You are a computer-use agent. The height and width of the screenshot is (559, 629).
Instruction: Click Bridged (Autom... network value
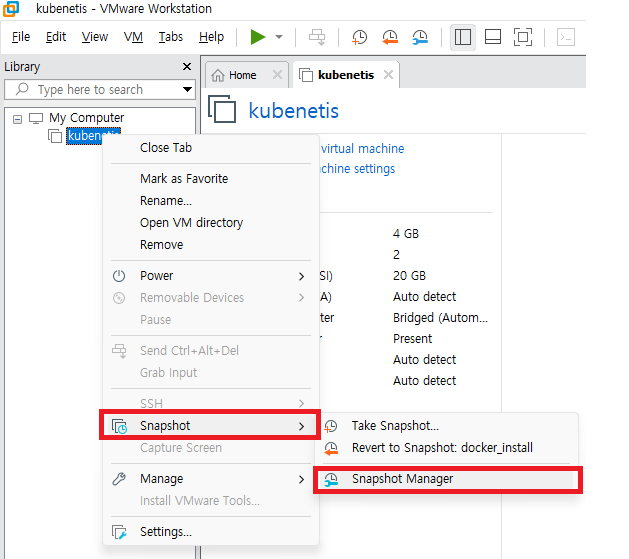point(440,318)
